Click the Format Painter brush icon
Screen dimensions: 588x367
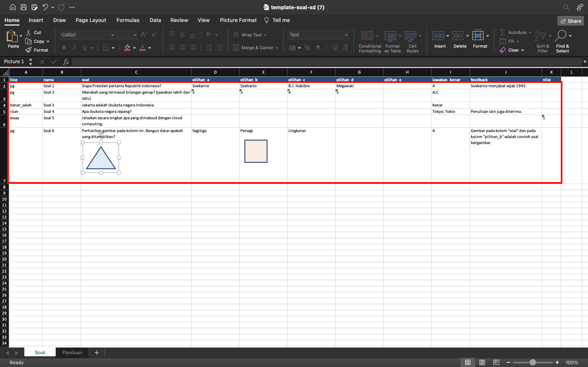tap(28, 50)
